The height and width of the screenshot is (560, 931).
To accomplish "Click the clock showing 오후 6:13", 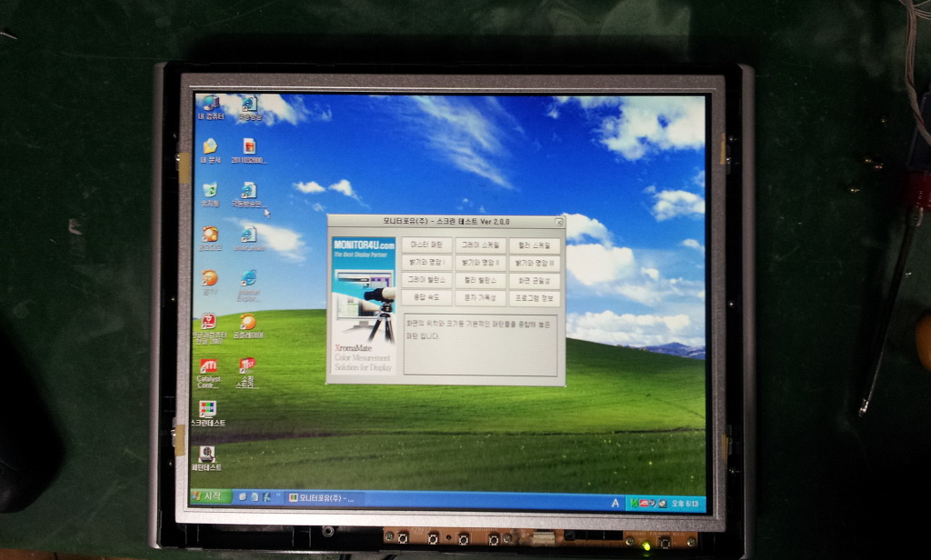I will (685, 504).
